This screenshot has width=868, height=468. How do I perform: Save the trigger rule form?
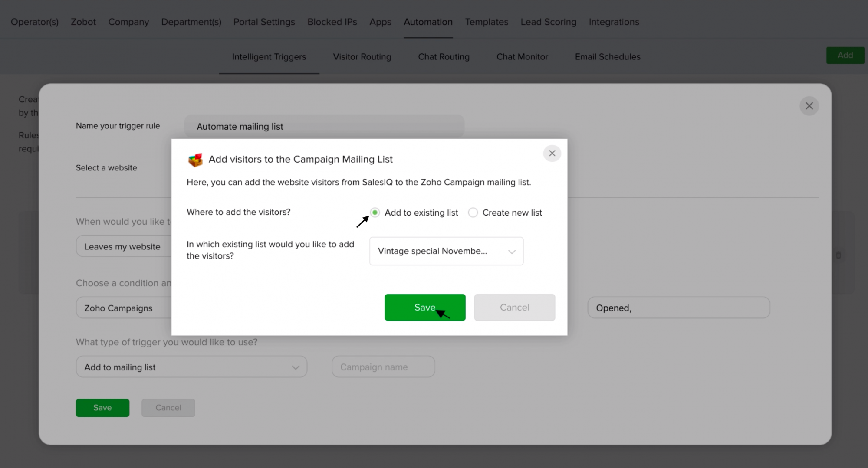[102, 408]
